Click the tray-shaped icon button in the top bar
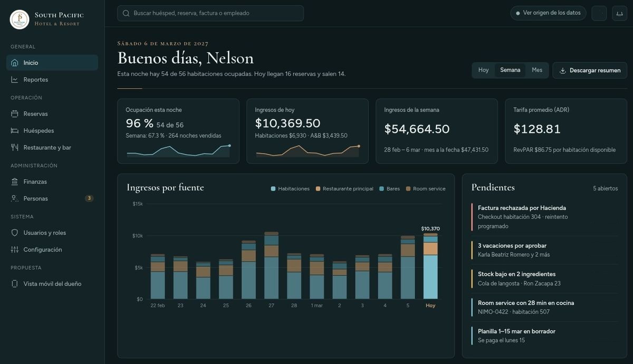Image resolution: width=633 pixels, height=364 pixels. point(619,13)
